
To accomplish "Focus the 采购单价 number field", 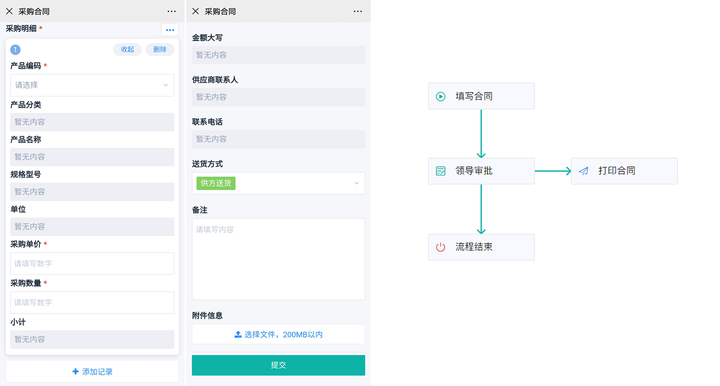I will 92,263.
